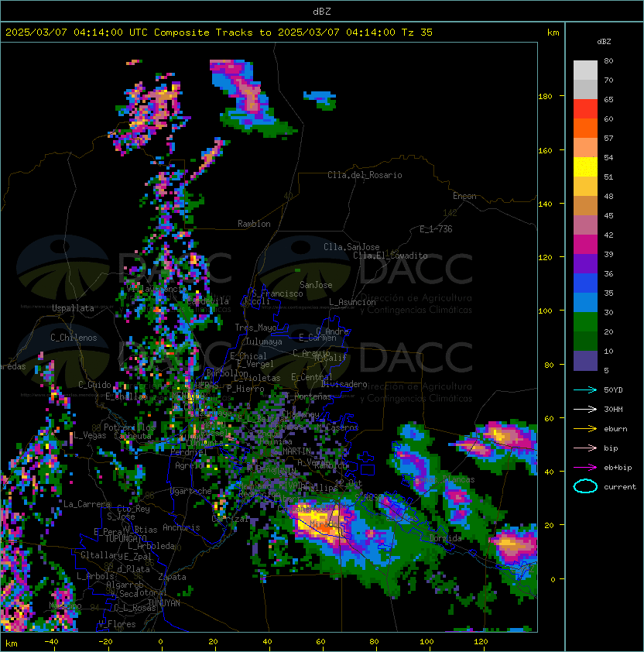Screen dimensions: 644x652
Task: Click the 'Anchoris' map label
Action: coord(181,527)
